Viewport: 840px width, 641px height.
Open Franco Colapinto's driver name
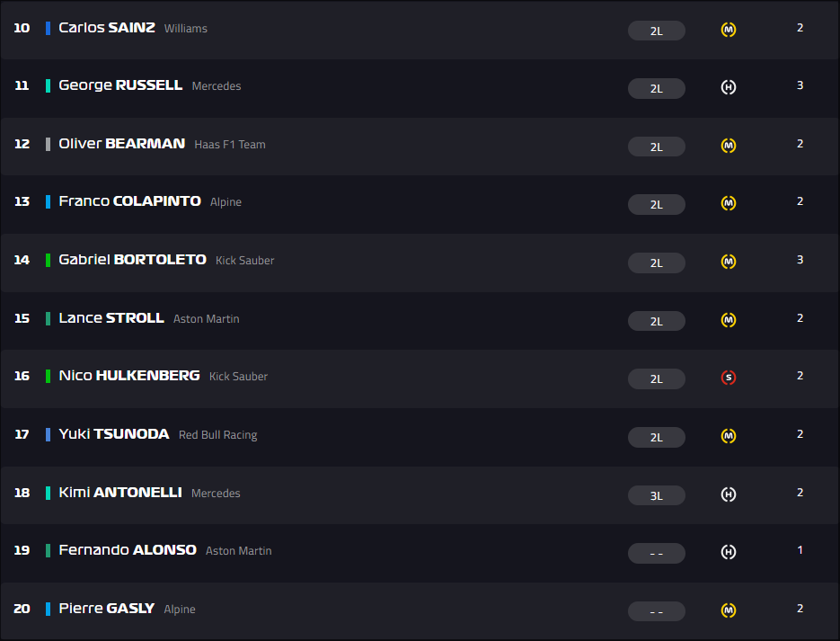point(129,201)
